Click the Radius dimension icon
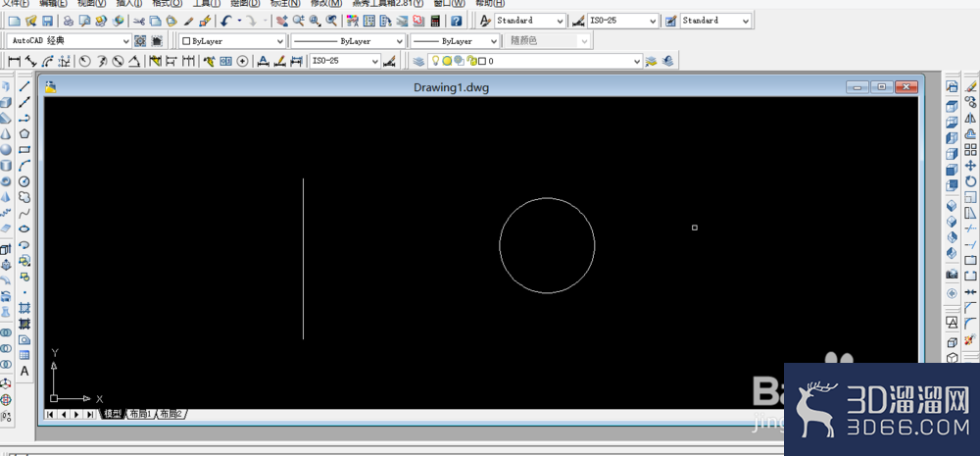This screenshot has width=980, height=456. pos(84,62)
